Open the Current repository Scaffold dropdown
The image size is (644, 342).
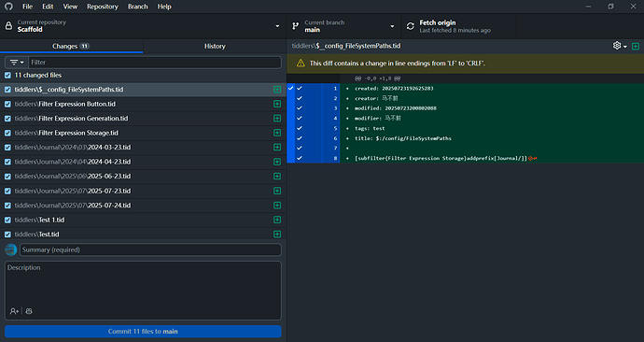tap(143, 26)
